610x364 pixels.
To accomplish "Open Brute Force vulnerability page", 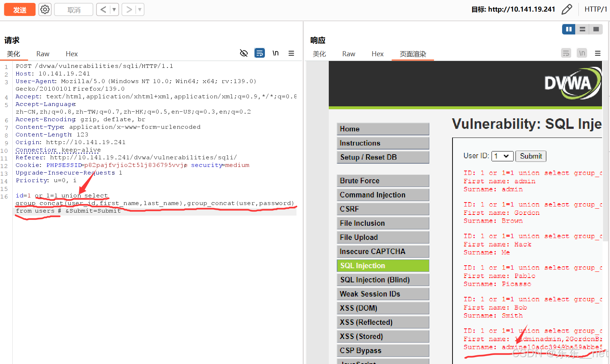I will [x=383, y=181].
